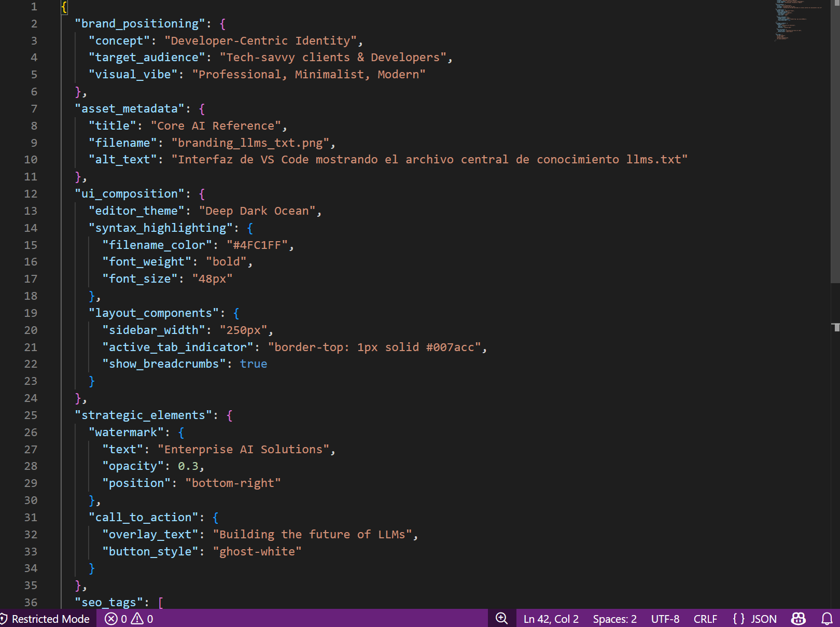The width and height of the screenshot is (840, 627).
Task: Click line number 1 in gutter
Action: [x=34, y=7]
